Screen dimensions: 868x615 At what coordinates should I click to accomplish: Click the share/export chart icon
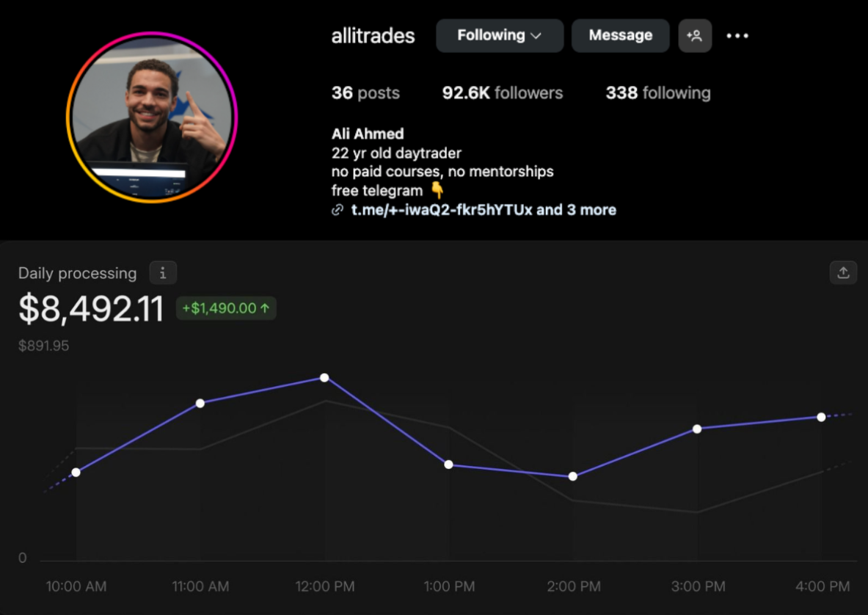coord(843,273)
